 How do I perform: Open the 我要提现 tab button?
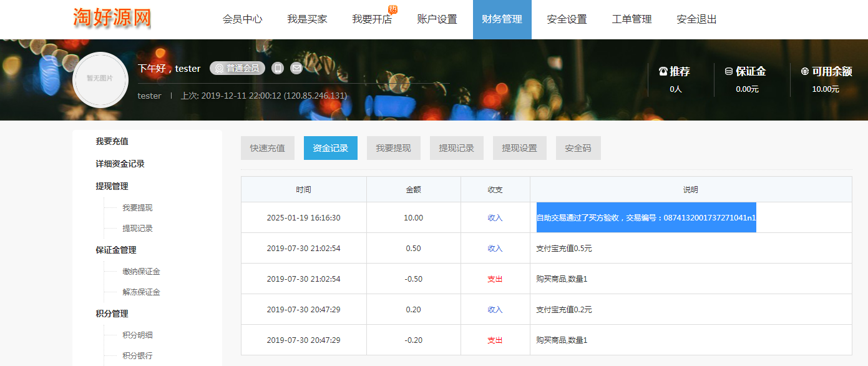tap(393, 148)
